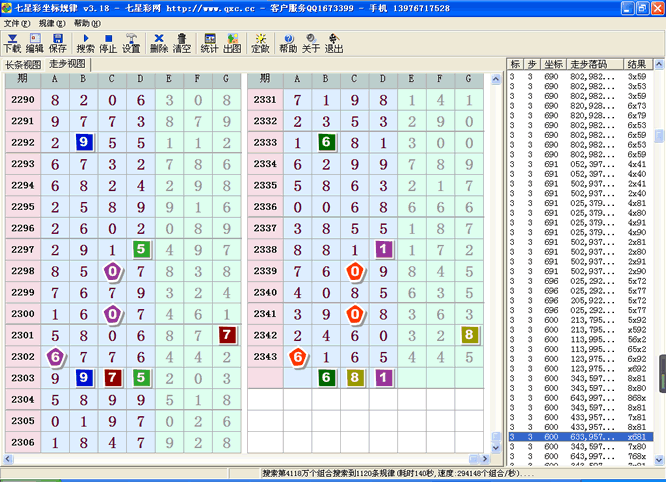The image size is (666, 482).
Task: Click blue 9 marker in row 2292
Action: pyautogui.click(x=84, y=142)
